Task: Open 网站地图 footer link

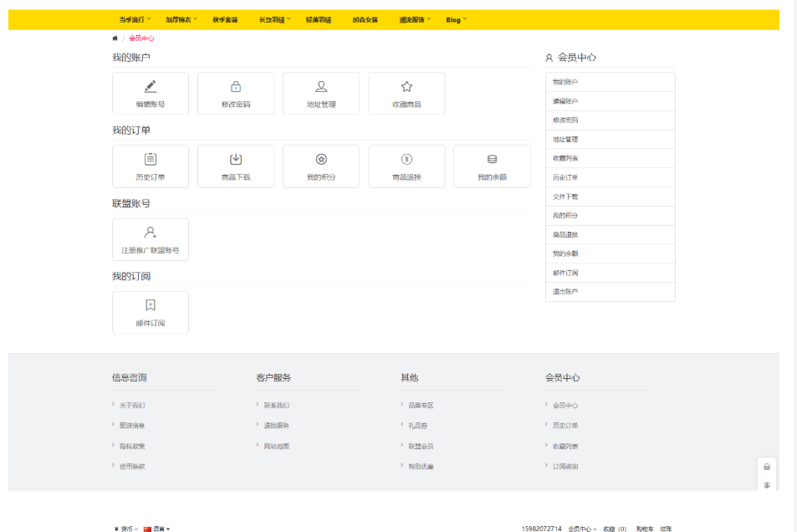Action: coord(277,446)
